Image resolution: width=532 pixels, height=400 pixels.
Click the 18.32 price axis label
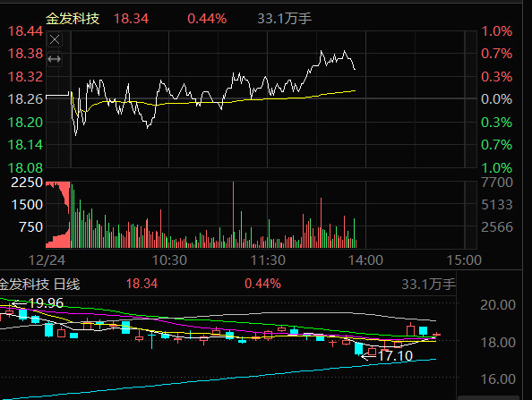25,77
